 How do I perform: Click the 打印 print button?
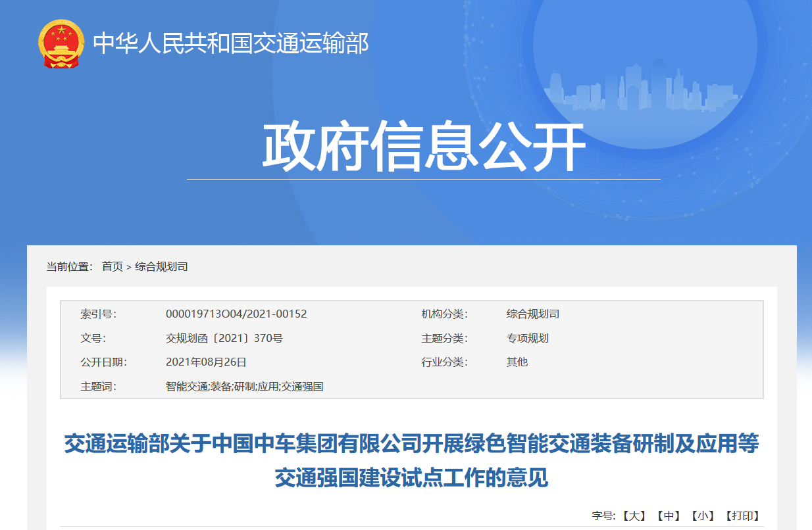(742, 516)
